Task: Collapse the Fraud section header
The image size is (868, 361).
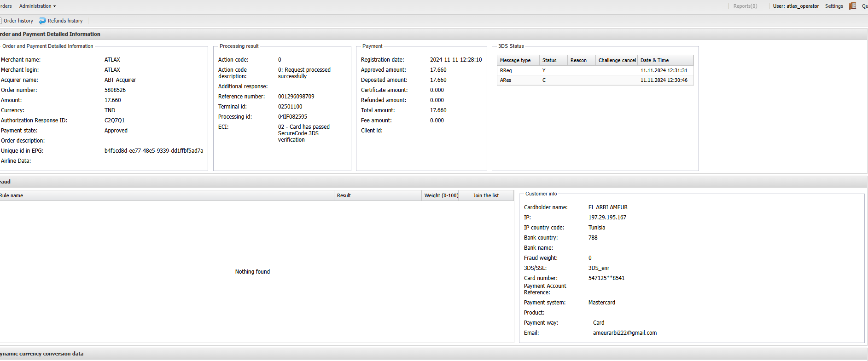Action: 6,182
